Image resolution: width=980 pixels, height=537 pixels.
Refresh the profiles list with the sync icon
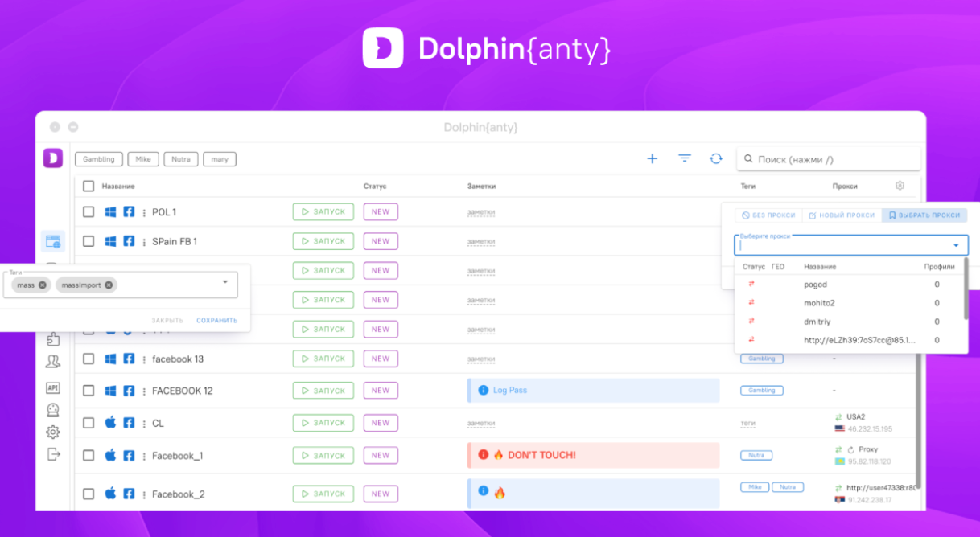(715, 158)
